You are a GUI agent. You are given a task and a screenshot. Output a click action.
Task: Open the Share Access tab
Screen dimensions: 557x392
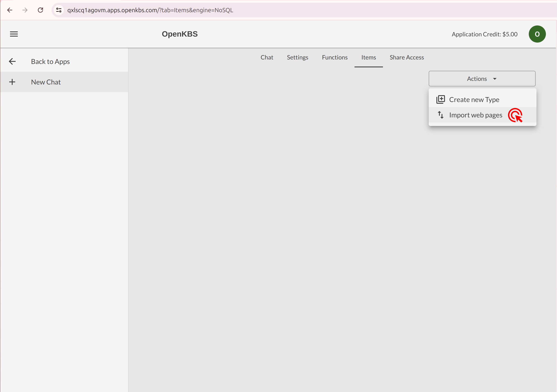click(x=406, y=57)
